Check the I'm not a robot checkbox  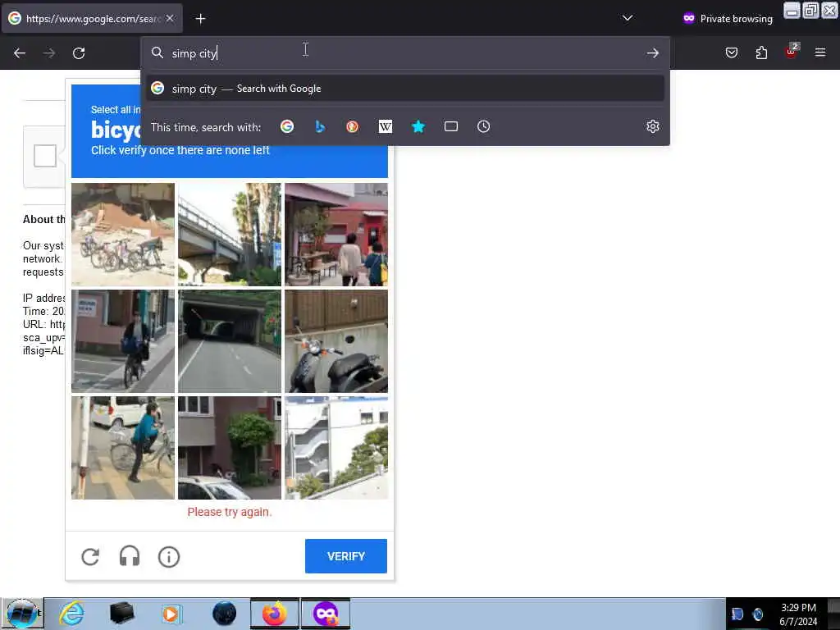[45, 156]
